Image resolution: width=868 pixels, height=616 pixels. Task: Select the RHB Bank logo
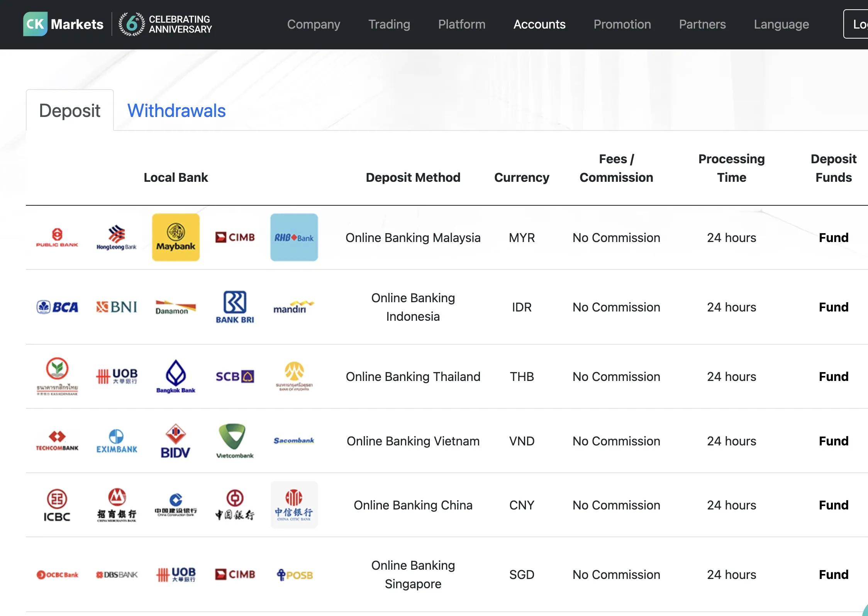(x=294, y=237)
